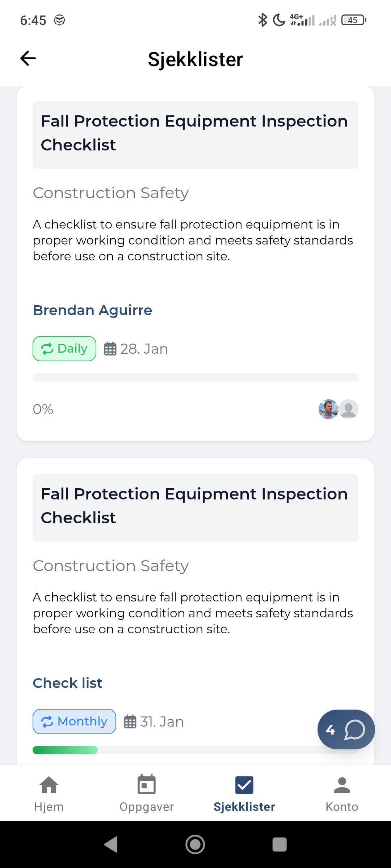Toggle the Daily recurrence badge
This screenshot has width=391, height=868.
(64, 348)
